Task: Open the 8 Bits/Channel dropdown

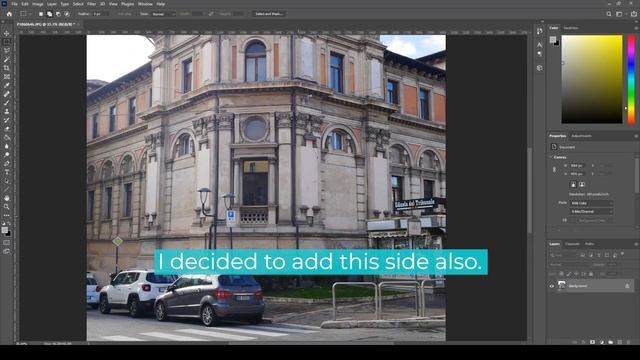Action: (x=591, y=211)
